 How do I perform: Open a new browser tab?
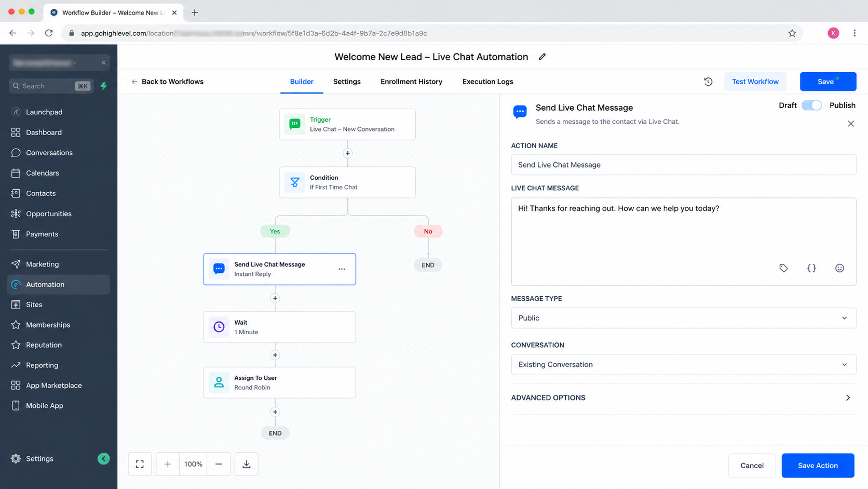tap(195, 12)
